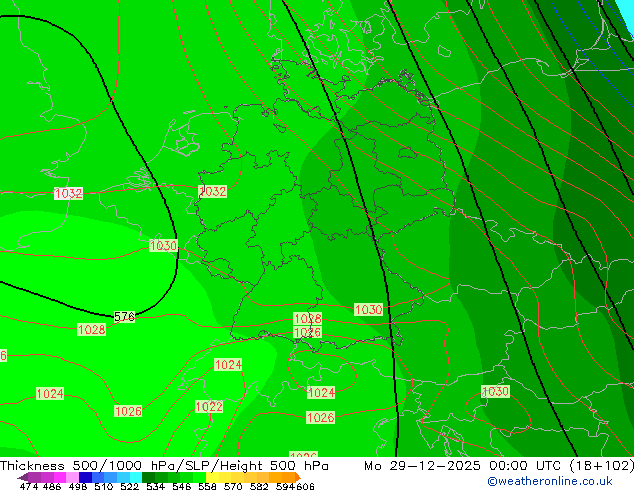Select the 1022 isobar pressure label
This screenshot has height=490, width=634.
point(209,407)
